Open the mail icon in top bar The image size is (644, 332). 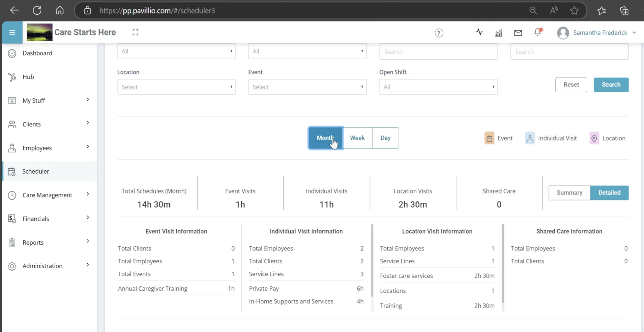point(518,33)
